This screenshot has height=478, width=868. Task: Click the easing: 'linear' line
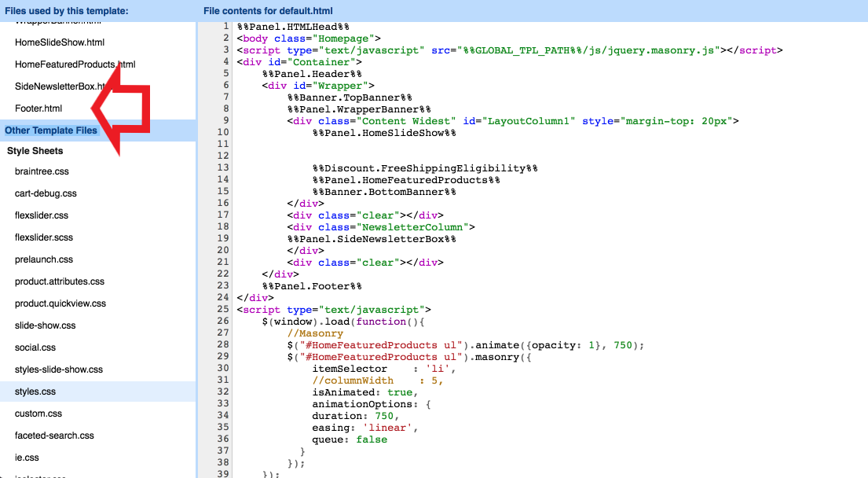365,428
